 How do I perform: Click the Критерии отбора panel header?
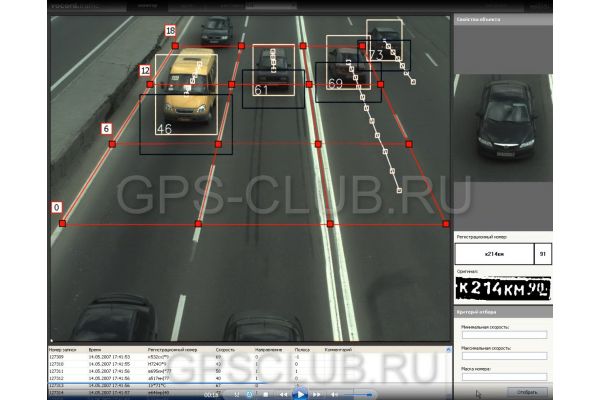[503, 312]
